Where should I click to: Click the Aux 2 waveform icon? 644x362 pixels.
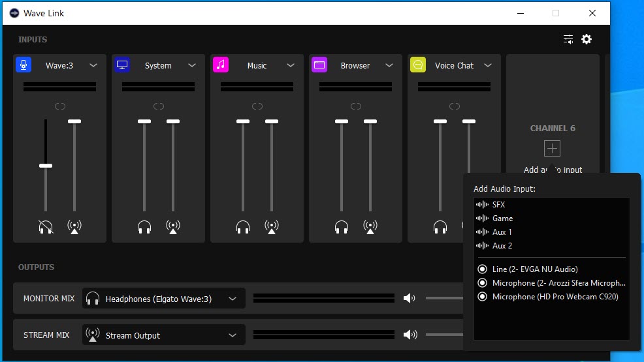point(482,245)
